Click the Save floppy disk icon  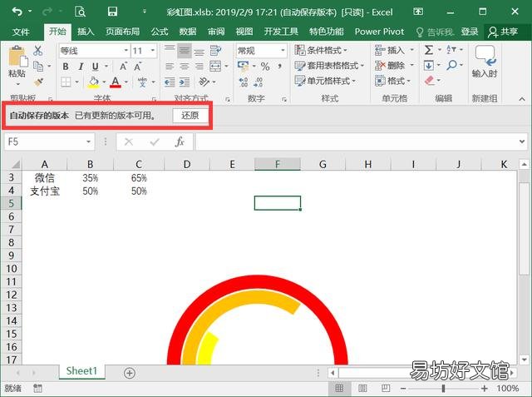(112, 12)
